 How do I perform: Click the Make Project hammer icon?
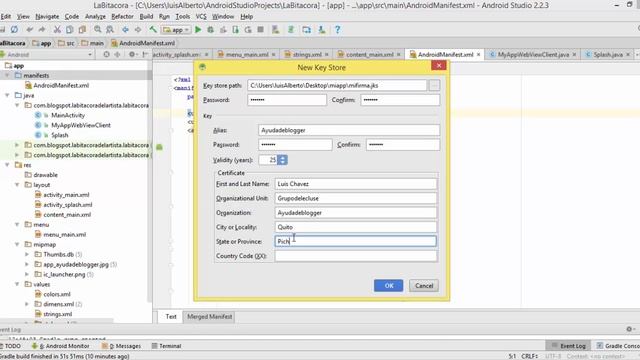(153, 29)
